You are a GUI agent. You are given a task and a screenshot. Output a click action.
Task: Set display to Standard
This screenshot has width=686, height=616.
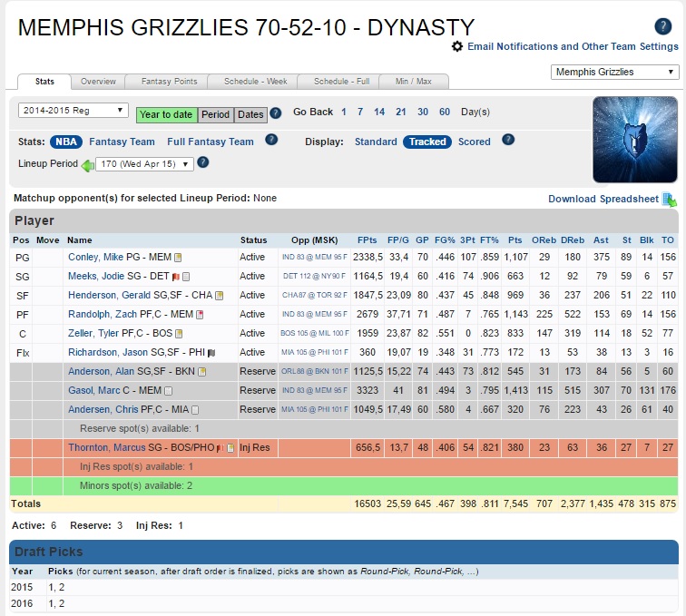(x=376, y=142)
